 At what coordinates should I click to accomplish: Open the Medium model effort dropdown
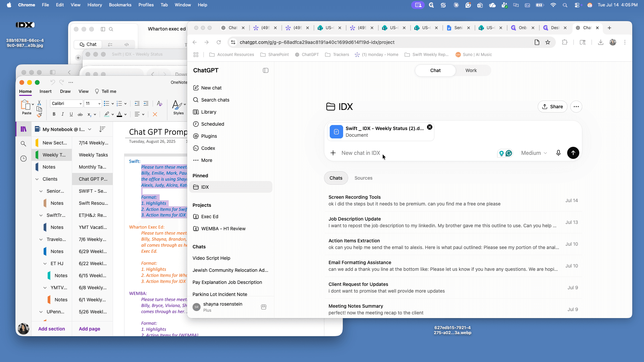coord(534,153)
